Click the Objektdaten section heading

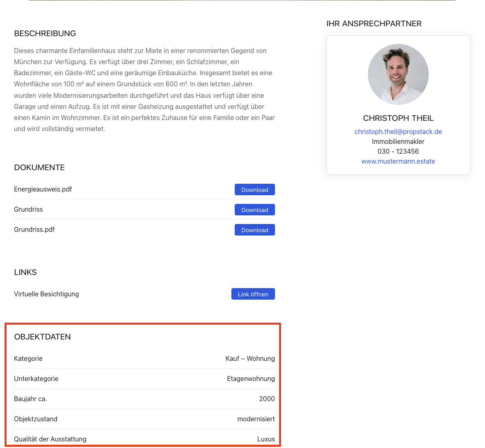click(x=42, y=337)
